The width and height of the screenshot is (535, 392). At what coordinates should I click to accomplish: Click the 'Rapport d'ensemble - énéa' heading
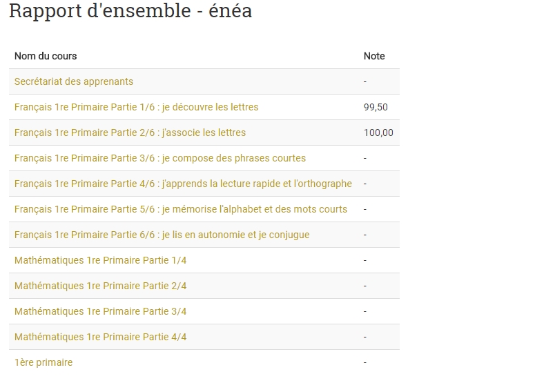pos(130,12)
